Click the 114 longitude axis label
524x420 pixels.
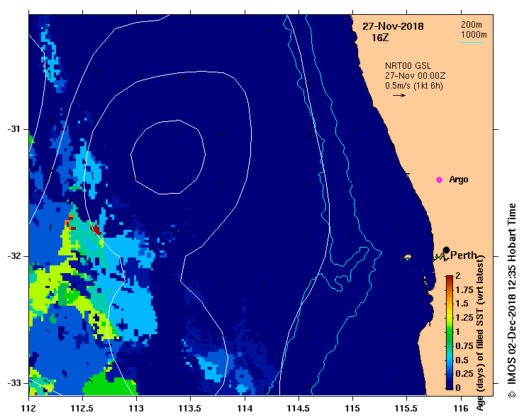245,409
